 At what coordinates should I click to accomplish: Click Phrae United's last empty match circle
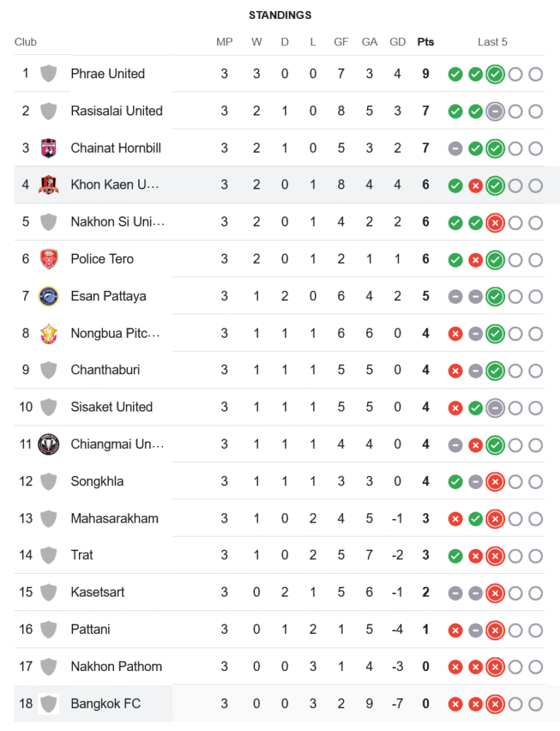[x=536, y=74]
